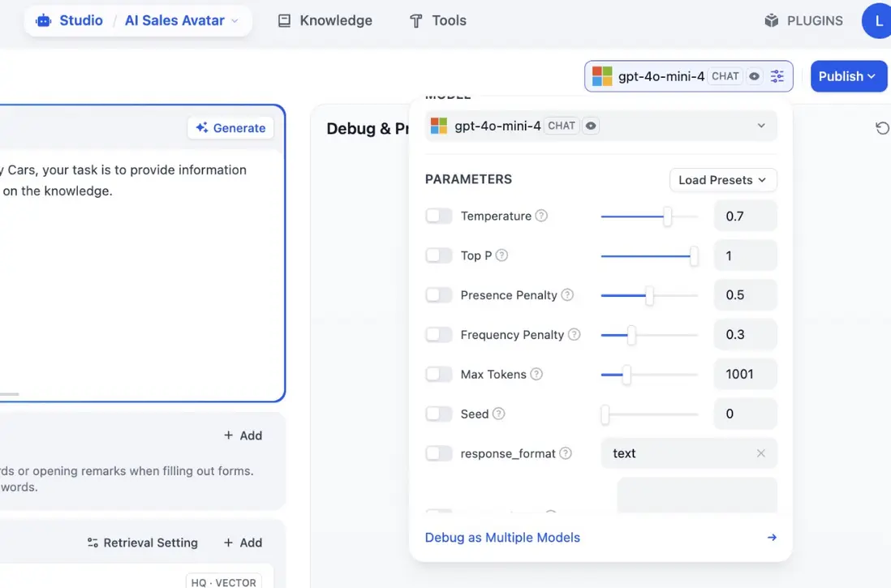The height and width of the screenshot is (588, 891).
Task: Open PLUGINS menu item
Action: (803, 21)
